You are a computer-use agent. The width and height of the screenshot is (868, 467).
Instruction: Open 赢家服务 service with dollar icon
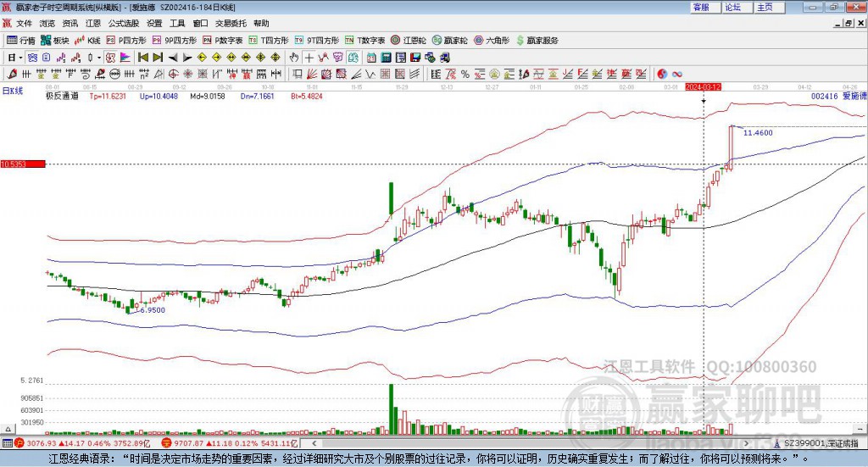(537, 41)
